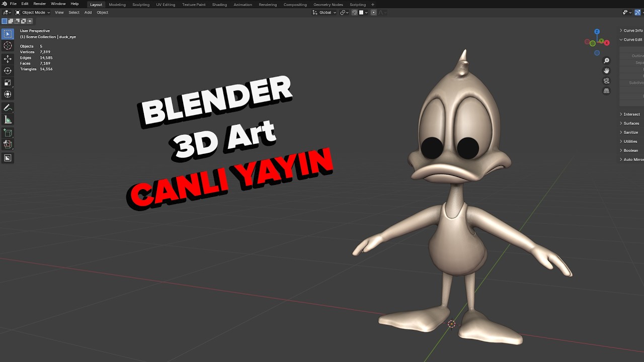
Task: Toggle the camera view icon
Action: point(606,81)
